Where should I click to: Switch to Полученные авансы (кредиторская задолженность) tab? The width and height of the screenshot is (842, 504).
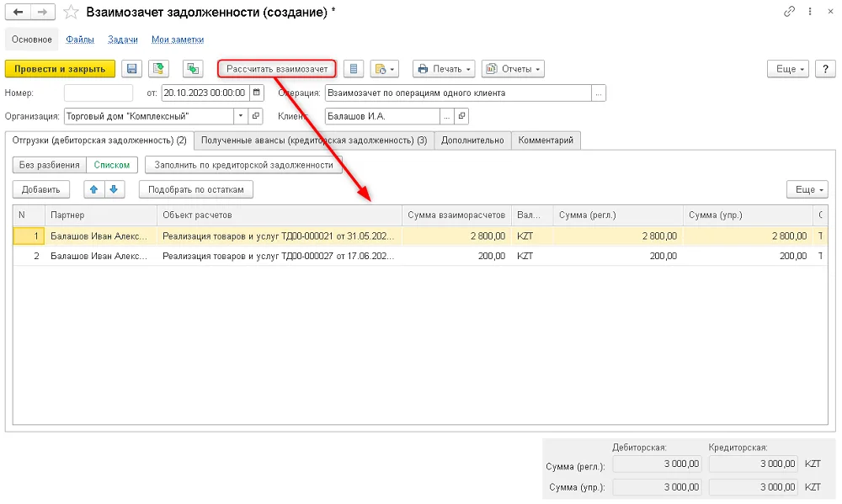coord(314,140)
